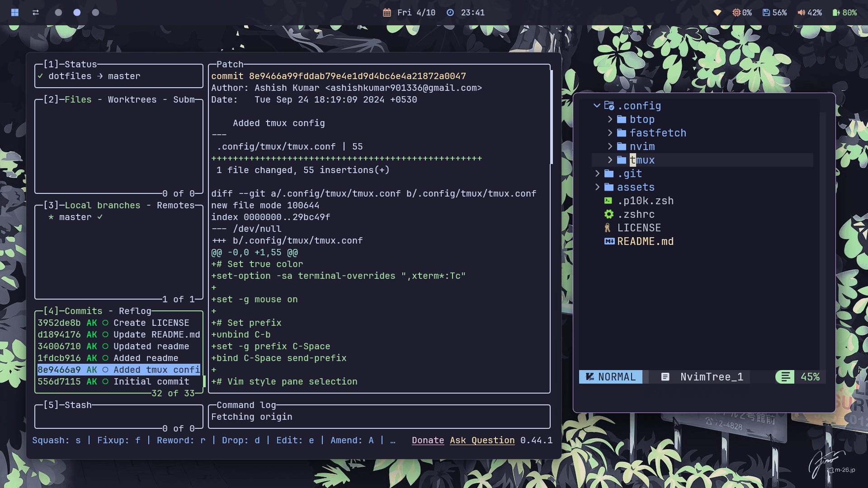Click the battery icon showing 80%
Image resolution: width=868 pixels, height=488 pixels.
click(836, 13)
